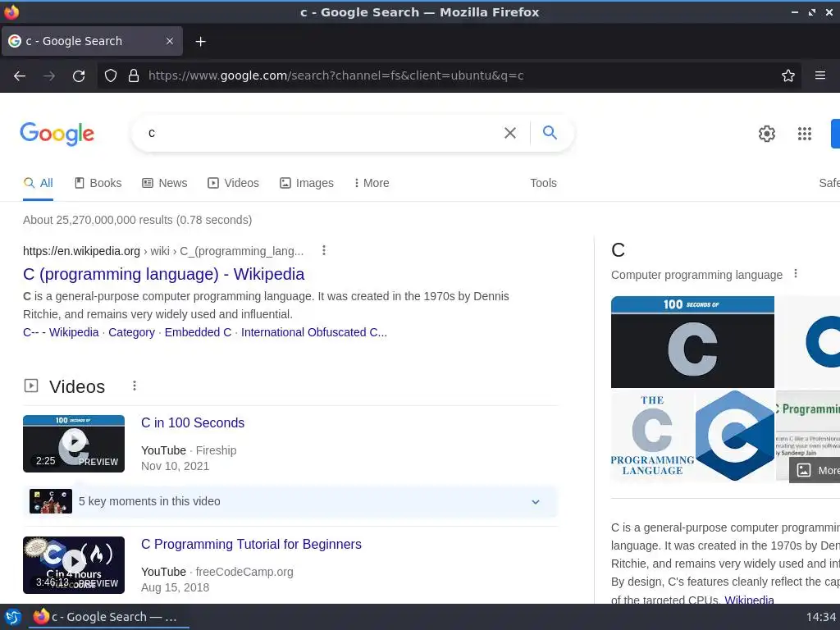Open the Firefox hamburger menu

820,75
